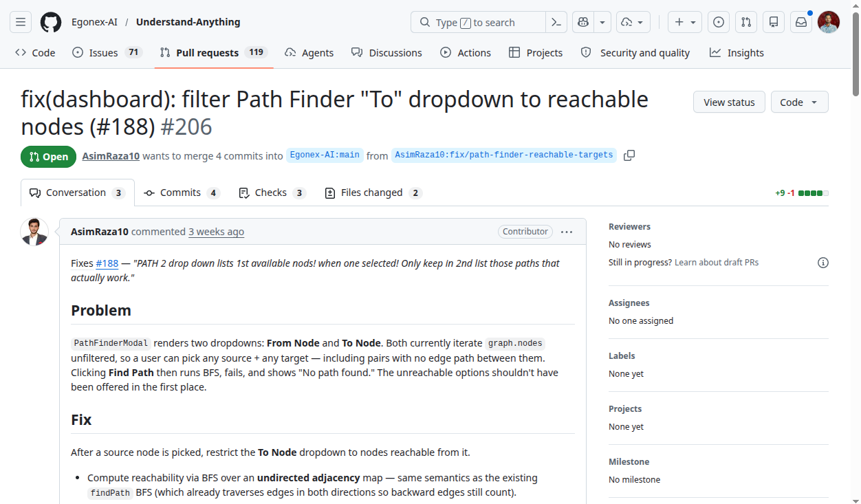Screen dimensions: 861x504
Task: Open the linked issue #188
Action: click(107, 263)
